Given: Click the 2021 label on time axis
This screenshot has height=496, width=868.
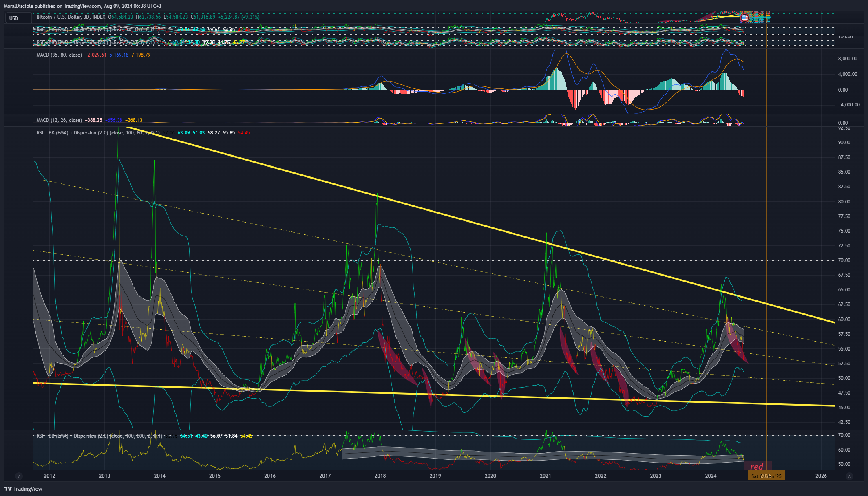Looking at the screenshot, I should [x=546, y=476].
